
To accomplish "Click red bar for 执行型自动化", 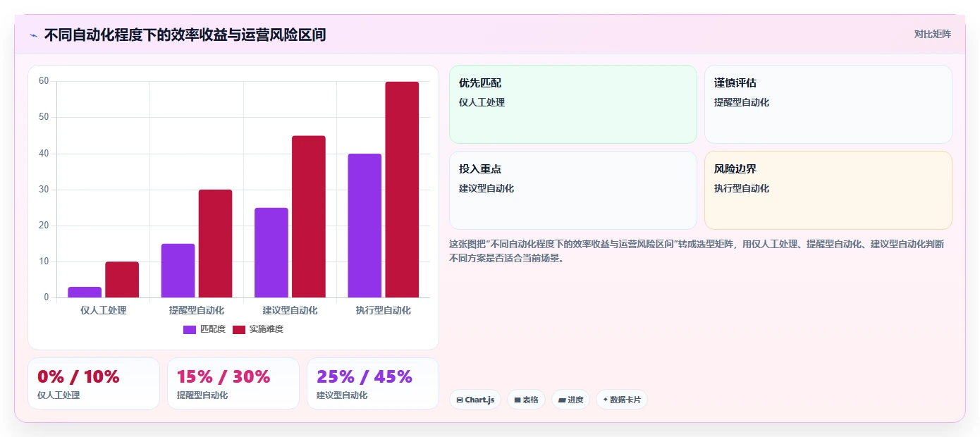I will point(402,190).
